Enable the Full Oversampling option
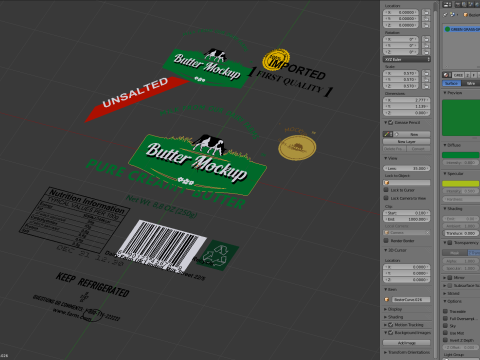 (445, 319)
